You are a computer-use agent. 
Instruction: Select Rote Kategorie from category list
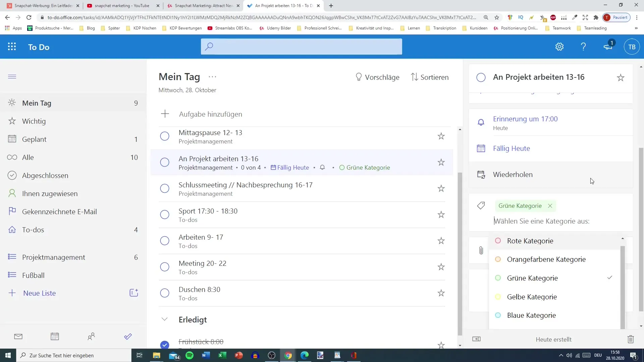coord(531,241)
